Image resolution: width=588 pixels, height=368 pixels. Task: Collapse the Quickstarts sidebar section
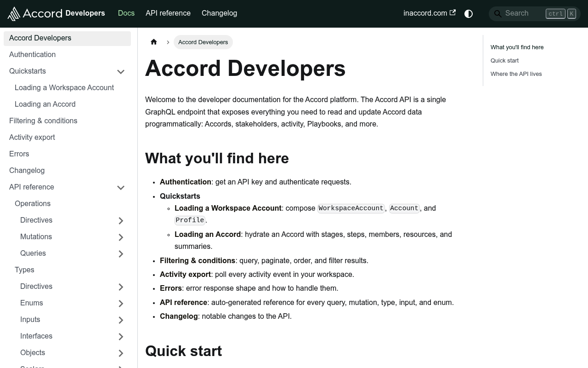[x=121, y=71]
